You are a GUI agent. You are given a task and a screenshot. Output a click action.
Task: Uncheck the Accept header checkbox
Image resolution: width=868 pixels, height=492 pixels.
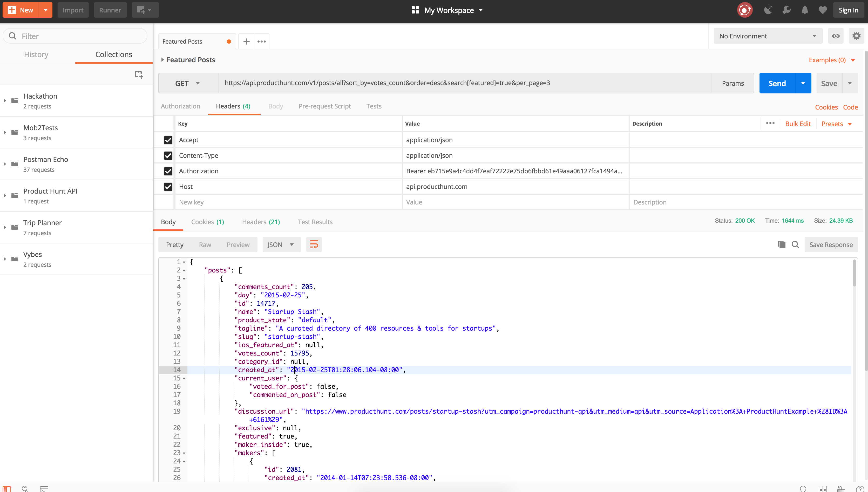point(168,140)
